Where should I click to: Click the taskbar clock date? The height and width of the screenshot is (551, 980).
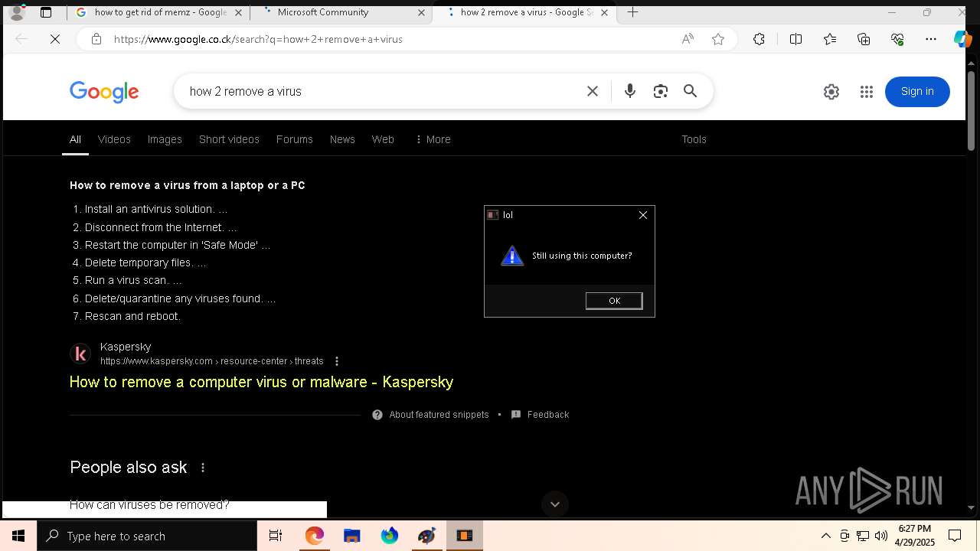coord(915,536)
